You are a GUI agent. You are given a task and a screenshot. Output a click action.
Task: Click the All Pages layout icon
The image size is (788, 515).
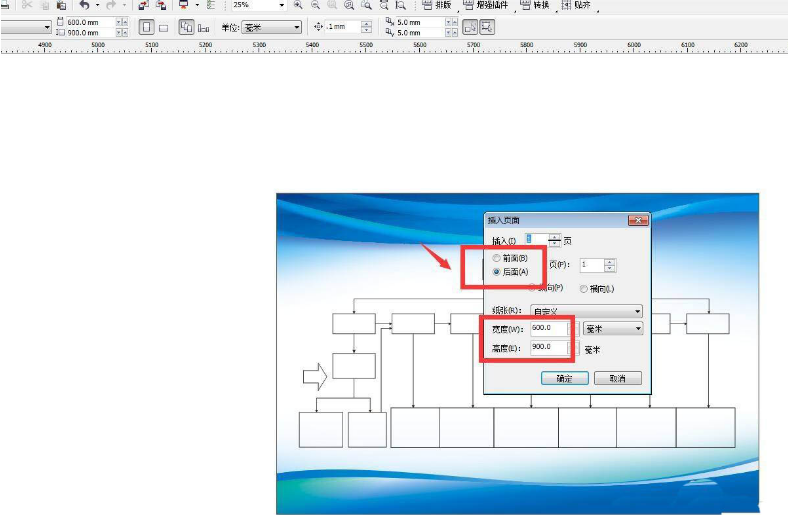pyautogui.click(x=186, y=27)
